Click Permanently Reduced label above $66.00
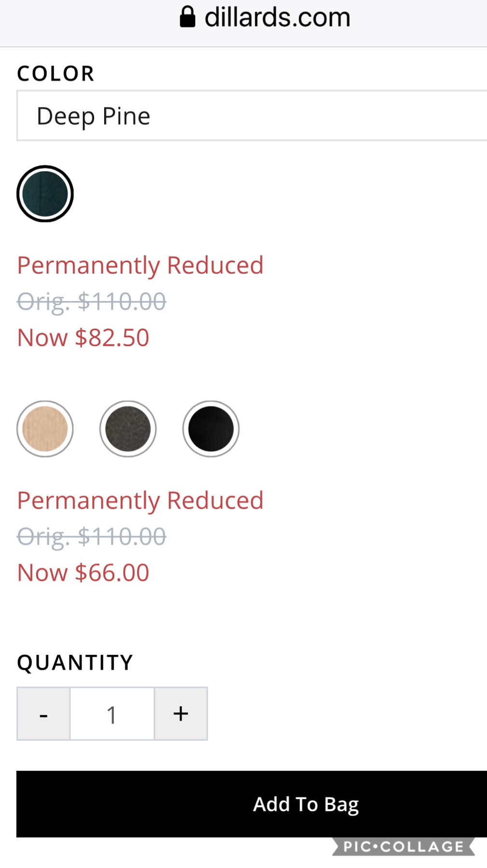Screen dimensions: 487x868 pyautogui.click(x=140, y=501)
